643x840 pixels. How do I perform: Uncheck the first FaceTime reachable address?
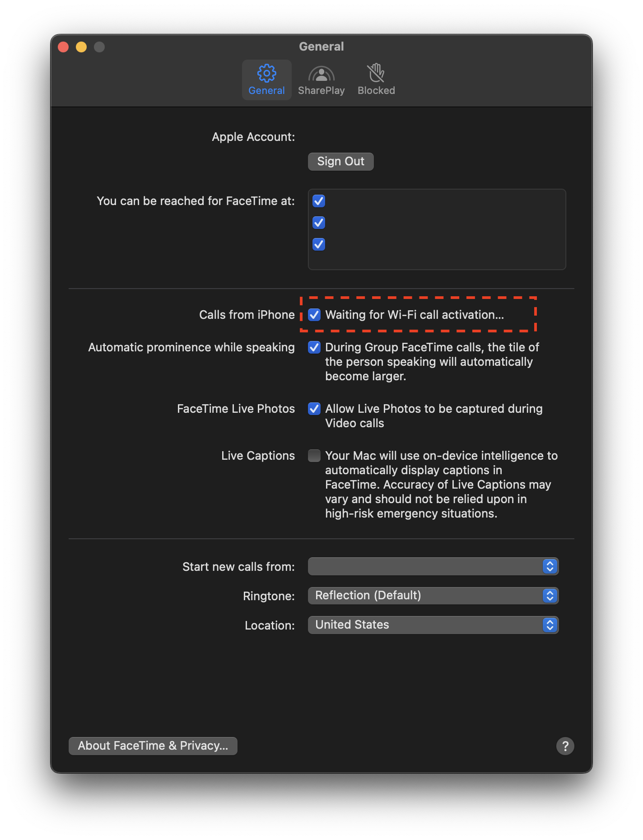pos(319,201)
